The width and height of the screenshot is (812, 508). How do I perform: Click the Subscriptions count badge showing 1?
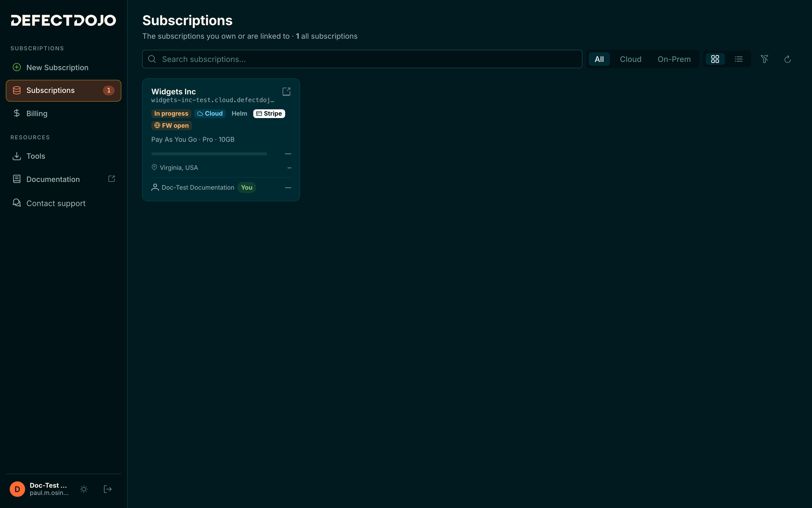109,90
